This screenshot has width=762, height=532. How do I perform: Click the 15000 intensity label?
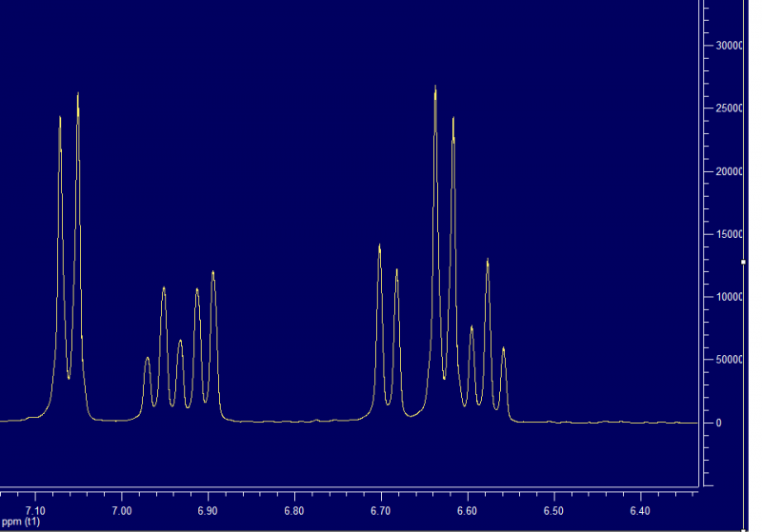(x=729, y=234)
